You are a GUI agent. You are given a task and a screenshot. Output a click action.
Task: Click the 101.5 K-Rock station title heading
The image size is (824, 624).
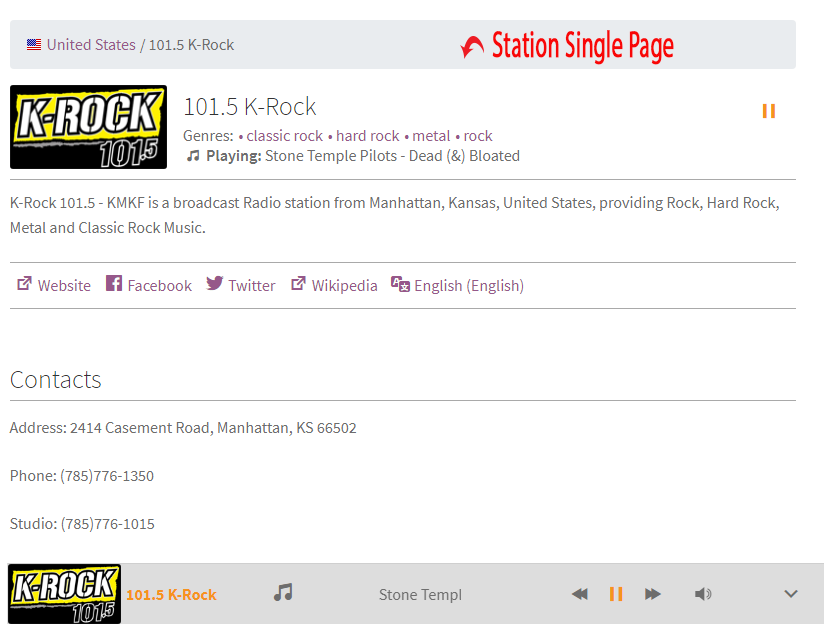(250, 107)
